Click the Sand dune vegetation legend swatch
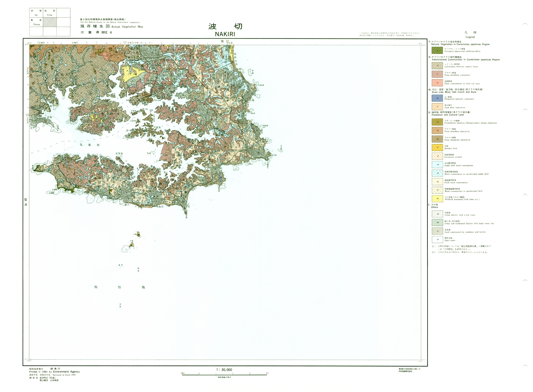Screen dimensions: 533x392 pyautogui.click(x=437, y=107)
